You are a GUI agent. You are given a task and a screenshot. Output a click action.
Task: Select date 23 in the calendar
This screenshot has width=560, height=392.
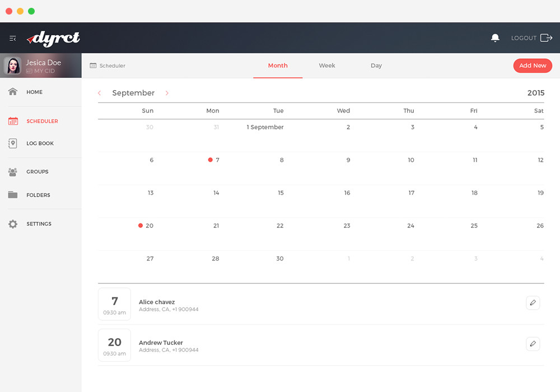pyautogui.click(x=347, y=226)
